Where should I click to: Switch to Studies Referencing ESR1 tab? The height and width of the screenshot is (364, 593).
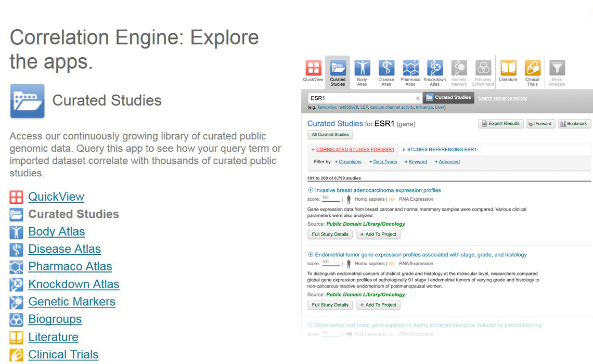[441, 150]
